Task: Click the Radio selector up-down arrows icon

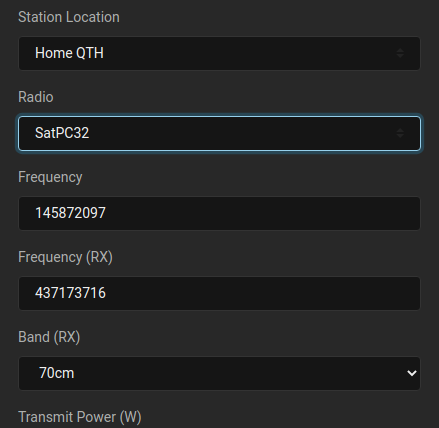Action: click(x=400, y=133)
